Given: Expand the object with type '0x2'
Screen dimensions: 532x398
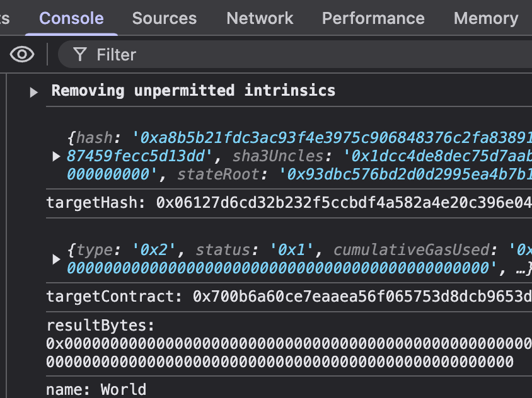Looking at the screenshot, I should pyautogui.click(x=56, y=259).
